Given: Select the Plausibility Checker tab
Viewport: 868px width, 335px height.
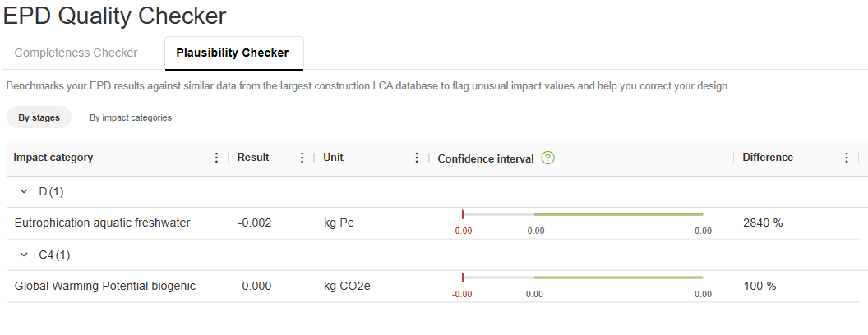Looking at the screenshot, I should (x=233, y=53).
